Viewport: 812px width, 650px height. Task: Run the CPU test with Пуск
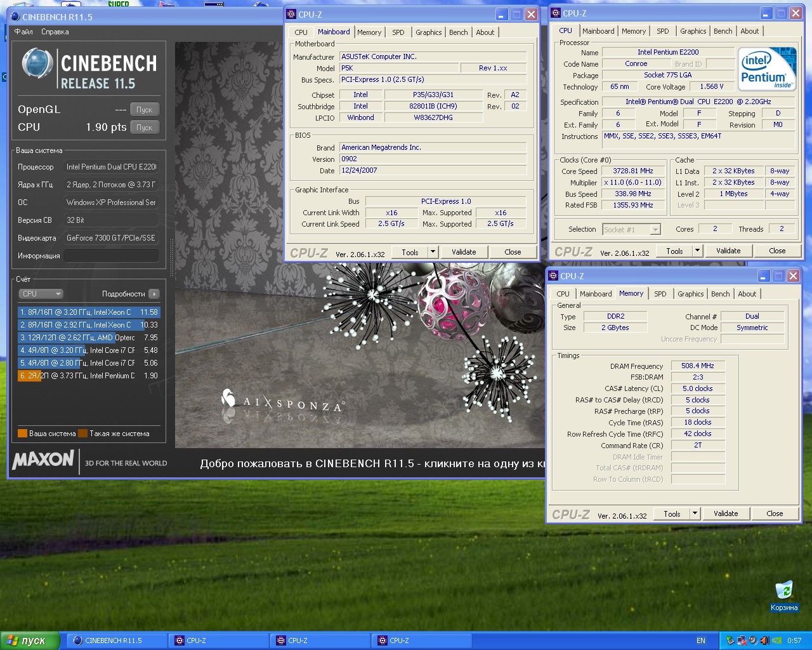[145, 128]
